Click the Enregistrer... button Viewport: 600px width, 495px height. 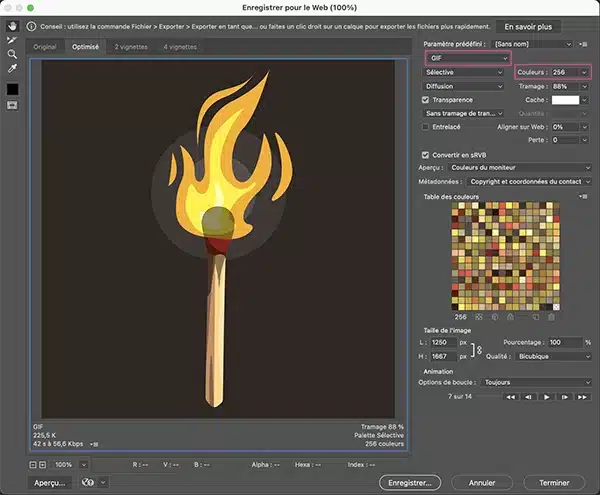[410, 483]
